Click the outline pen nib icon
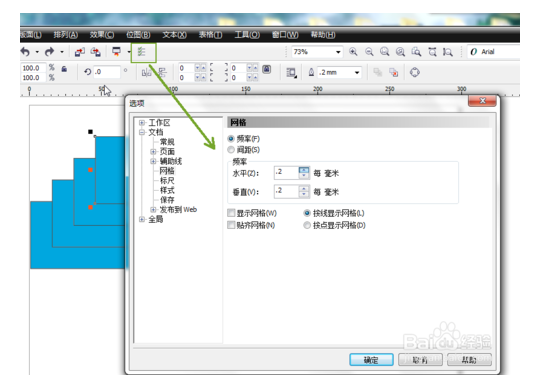The width and height of the screenshot is (553, 387). click(x=311, y=72)
